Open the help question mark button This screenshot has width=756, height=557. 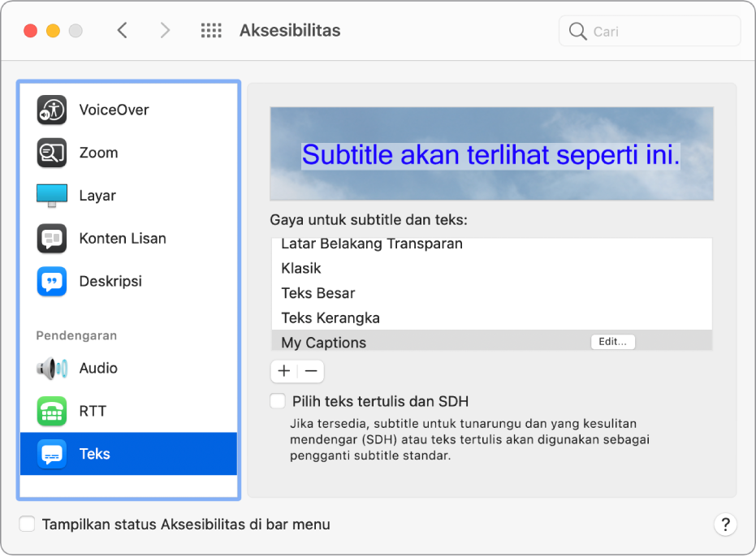[726, 524]
